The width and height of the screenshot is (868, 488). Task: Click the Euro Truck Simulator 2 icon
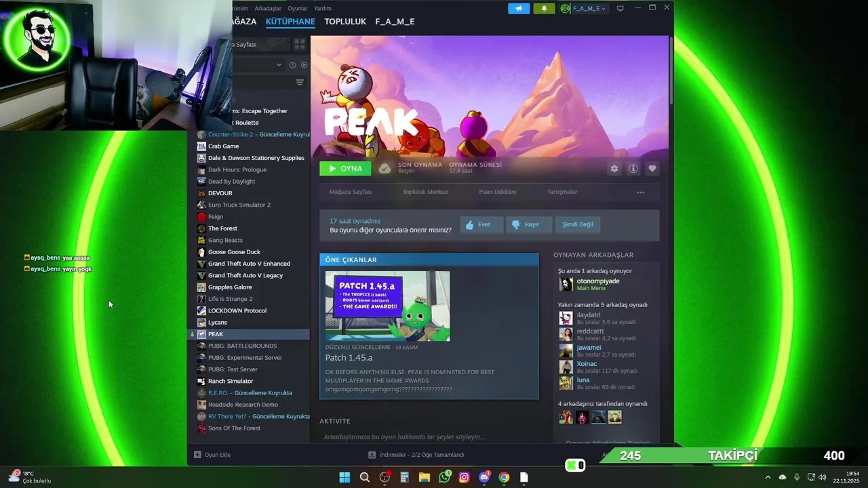201,205
